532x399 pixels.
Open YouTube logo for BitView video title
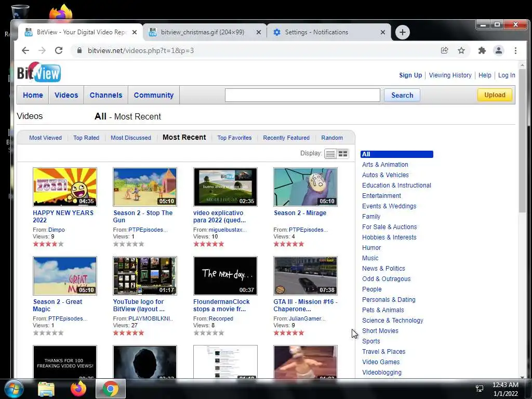139,305
